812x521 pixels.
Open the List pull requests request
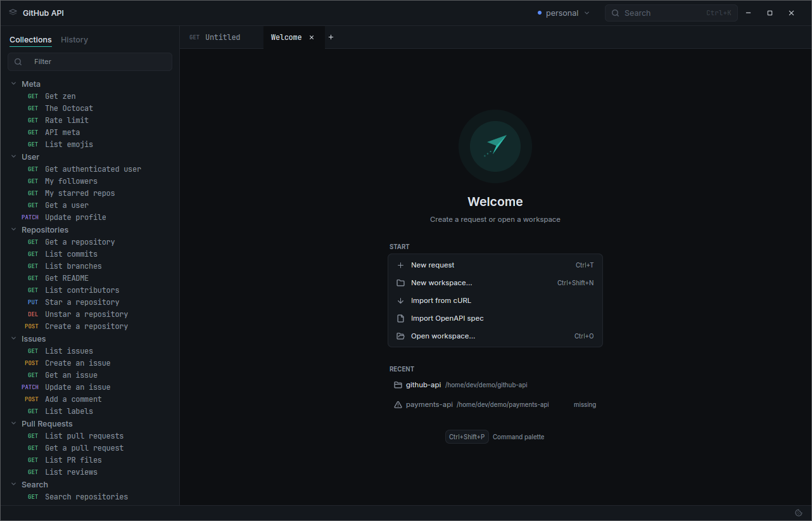[x=90, y=436]
